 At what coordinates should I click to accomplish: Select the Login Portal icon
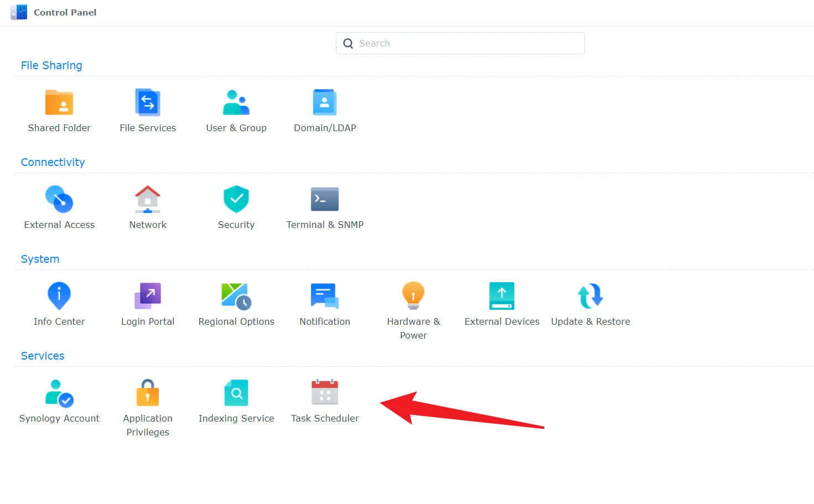pos(148,297)
